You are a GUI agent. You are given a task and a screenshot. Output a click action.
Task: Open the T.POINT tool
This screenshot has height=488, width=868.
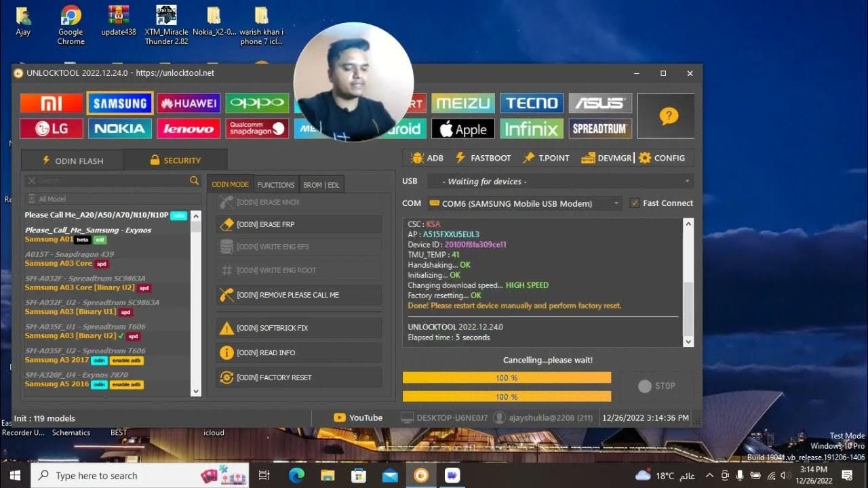[546, 158]
